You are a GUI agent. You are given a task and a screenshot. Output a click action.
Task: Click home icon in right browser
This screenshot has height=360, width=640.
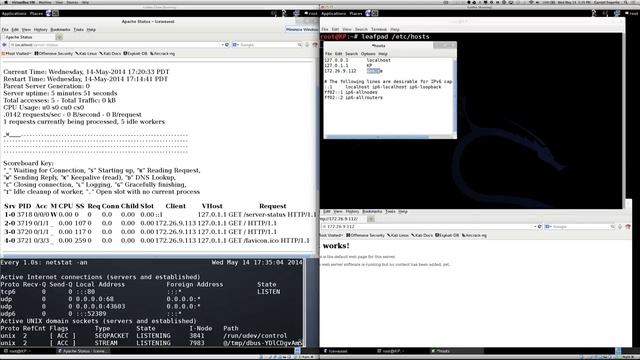tap(628, 227)
